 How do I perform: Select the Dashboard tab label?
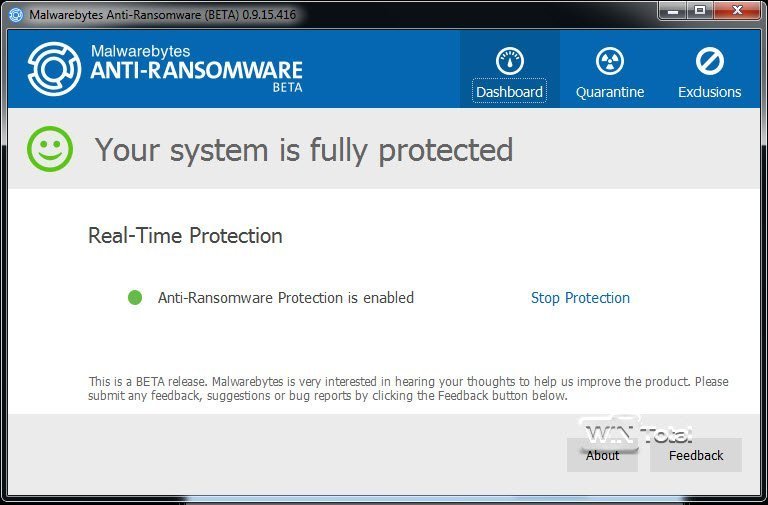click(509, 92)
